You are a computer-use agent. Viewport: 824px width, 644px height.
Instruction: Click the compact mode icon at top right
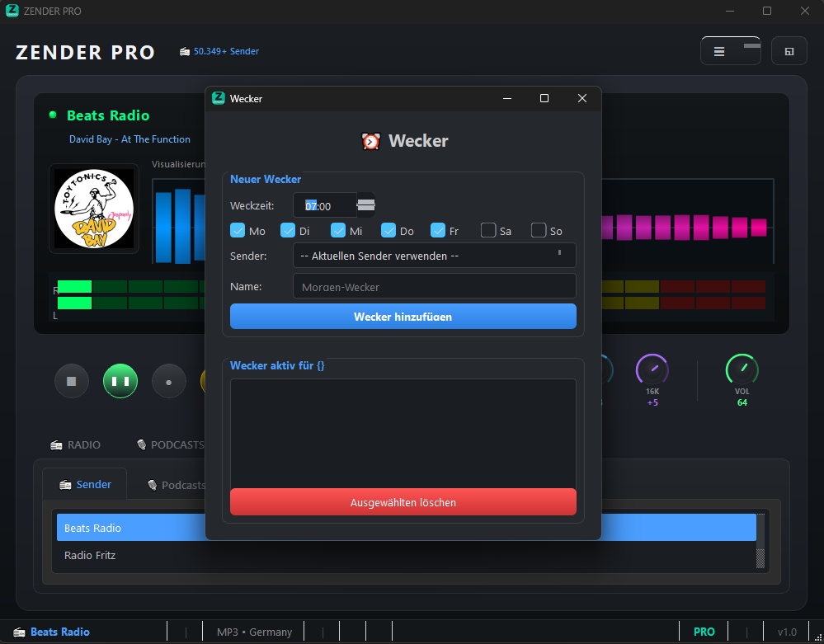[789, 51]
